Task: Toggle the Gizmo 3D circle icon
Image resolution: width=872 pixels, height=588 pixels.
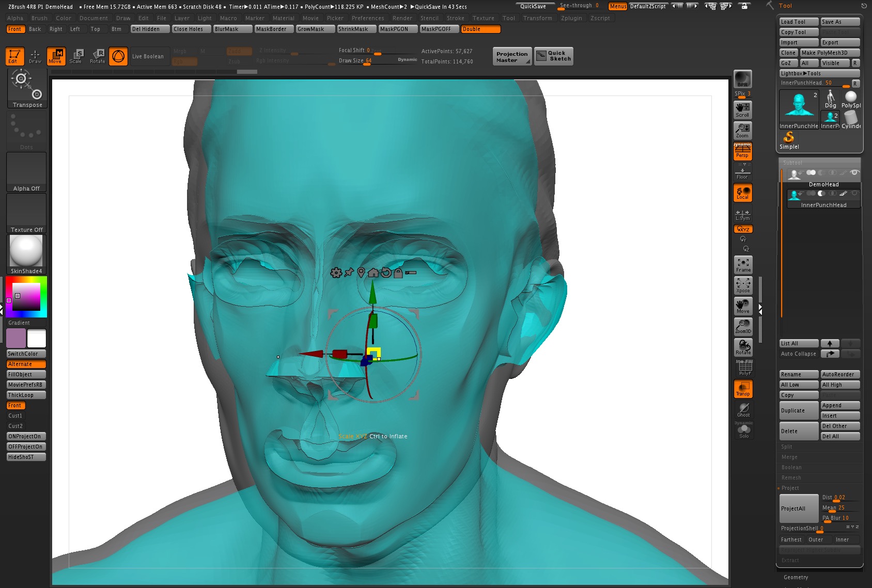Action: tap(118, 56)
